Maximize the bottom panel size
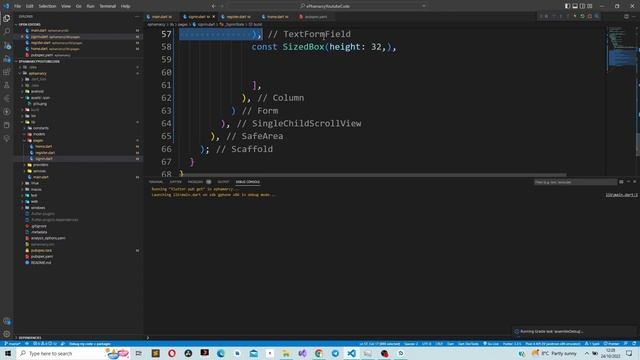The width and height of the screenshot is (640, 360). 628,182
